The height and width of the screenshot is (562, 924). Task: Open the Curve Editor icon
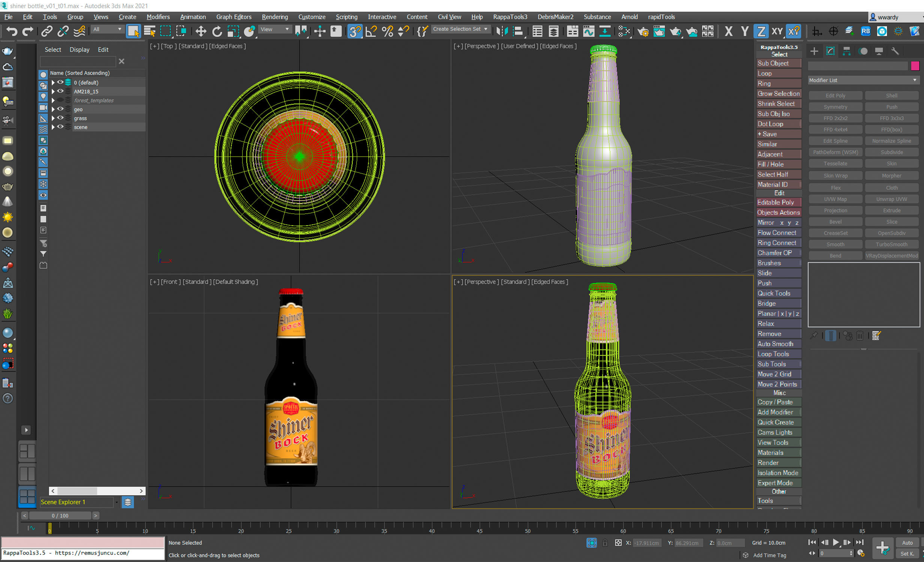(589, 31)
